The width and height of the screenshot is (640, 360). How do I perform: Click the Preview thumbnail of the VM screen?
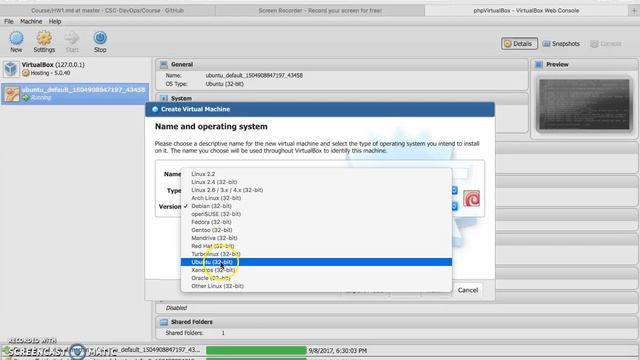pyautogui.click(x=584, y=104)
